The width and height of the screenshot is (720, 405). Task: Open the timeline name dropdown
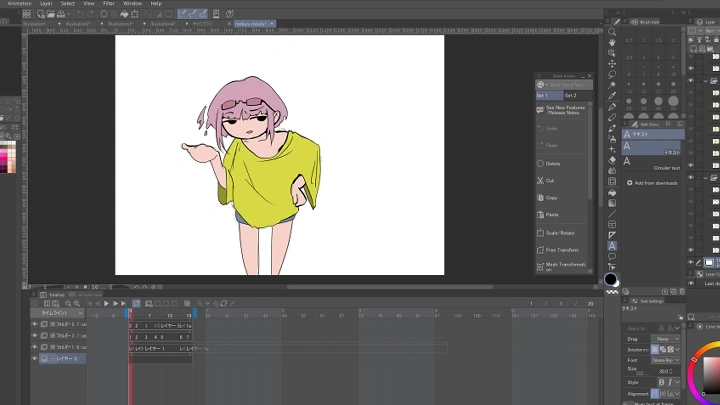coord(58,313)
